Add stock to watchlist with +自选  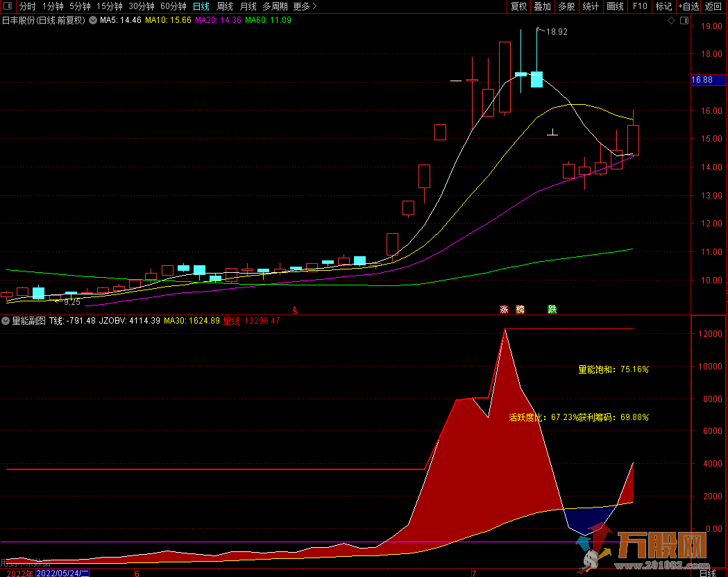pyautogui.click(x=688, y=6)
